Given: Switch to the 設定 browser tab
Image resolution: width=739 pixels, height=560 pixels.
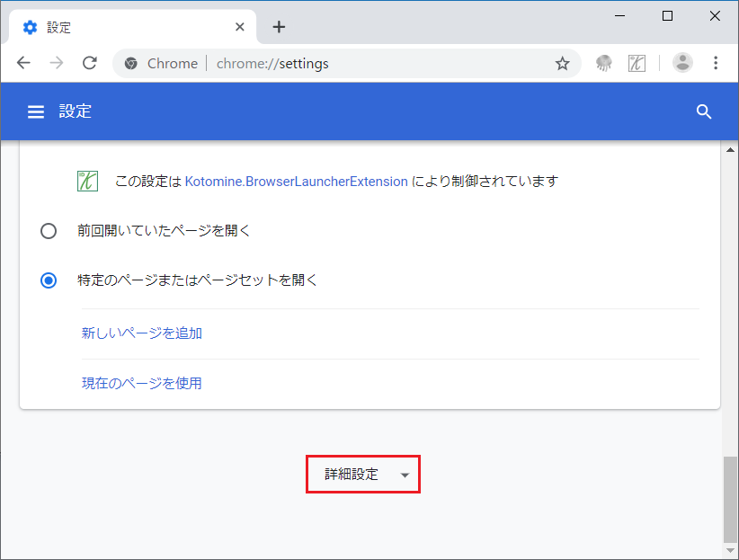Looking at the screenshot, I should point(126,27).
